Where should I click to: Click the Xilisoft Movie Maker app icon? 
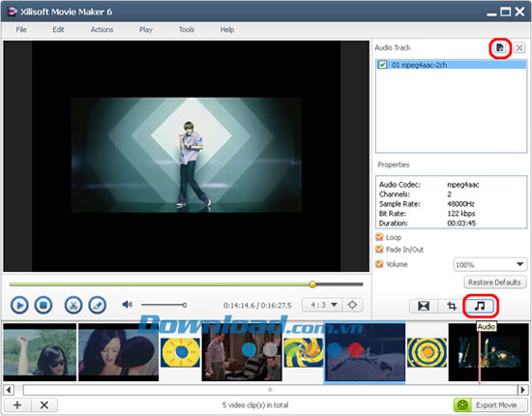click(x=13, y=12)
